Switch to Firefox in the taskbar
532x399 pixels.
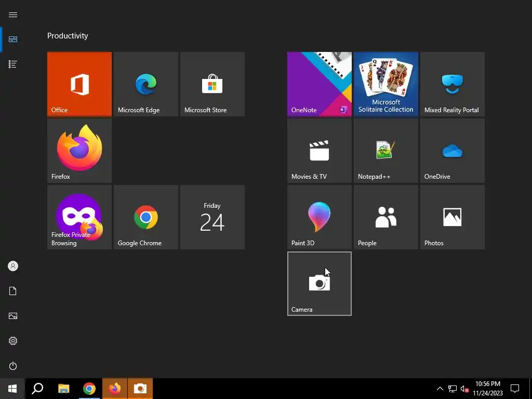115,389
